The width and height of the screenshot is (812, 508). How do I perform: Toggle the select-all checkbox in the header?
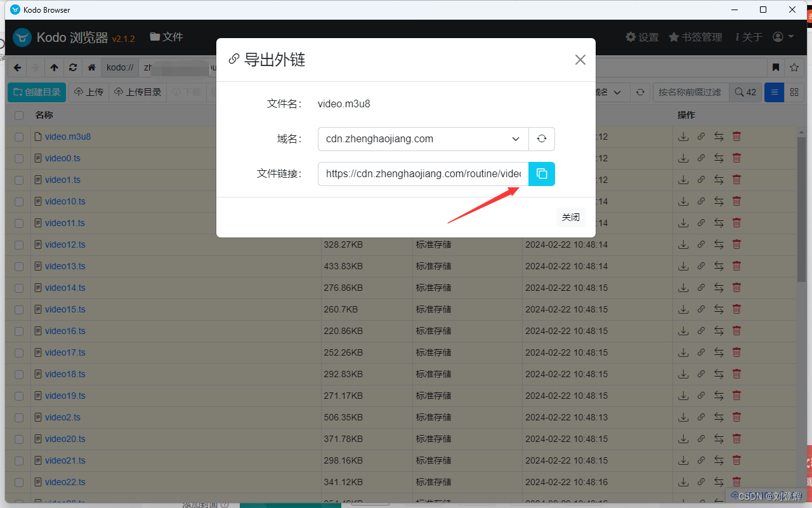pyautogui.click(x=19, y=116)
